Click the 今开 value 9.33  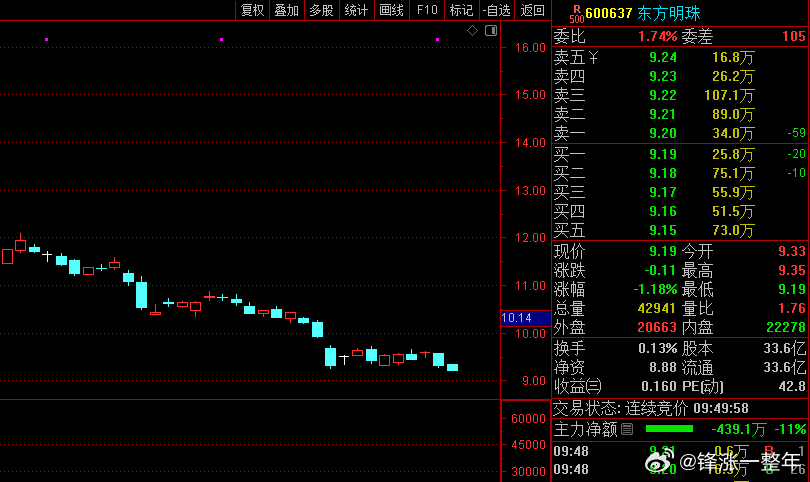tap(792, 251)
